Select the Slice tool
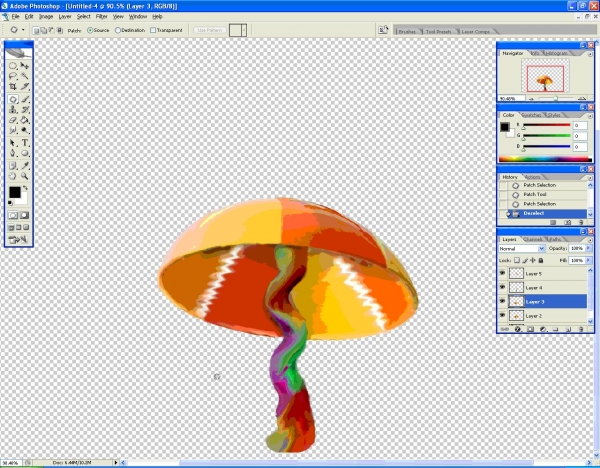 [24, 86]
